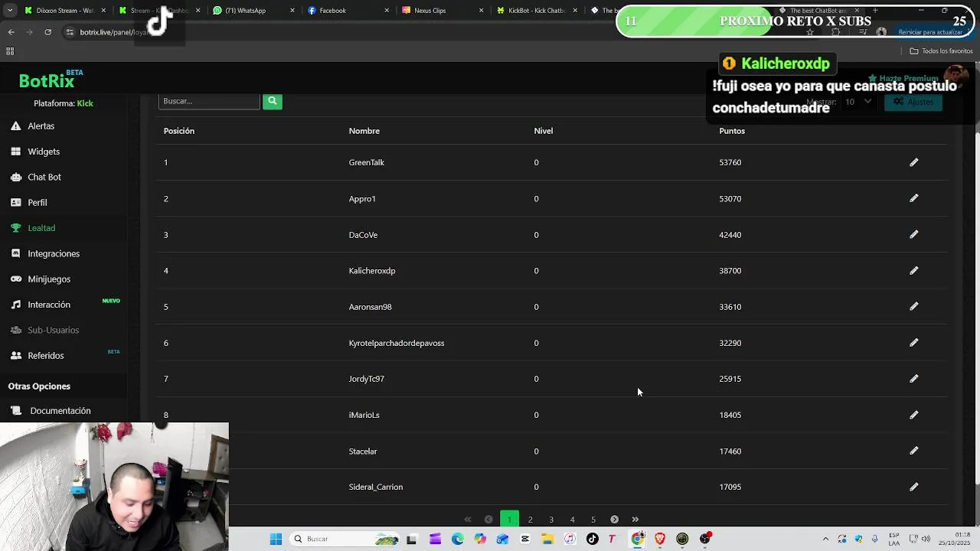Click edit pencil for Aaronsan98
Viewport: 980px width, 551px height.
pyautogui.click(x=913, y=306)
